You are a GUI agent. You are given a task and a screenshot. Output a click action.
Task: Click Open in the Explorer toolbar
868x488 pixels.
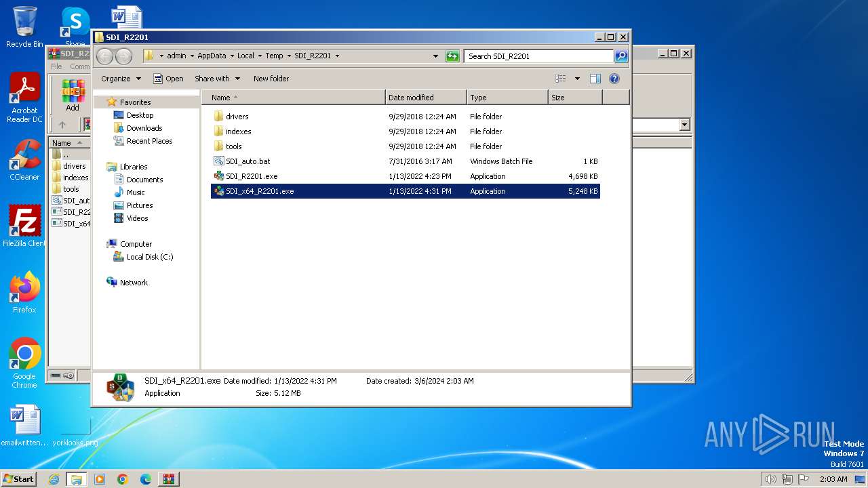coord(168,79)
